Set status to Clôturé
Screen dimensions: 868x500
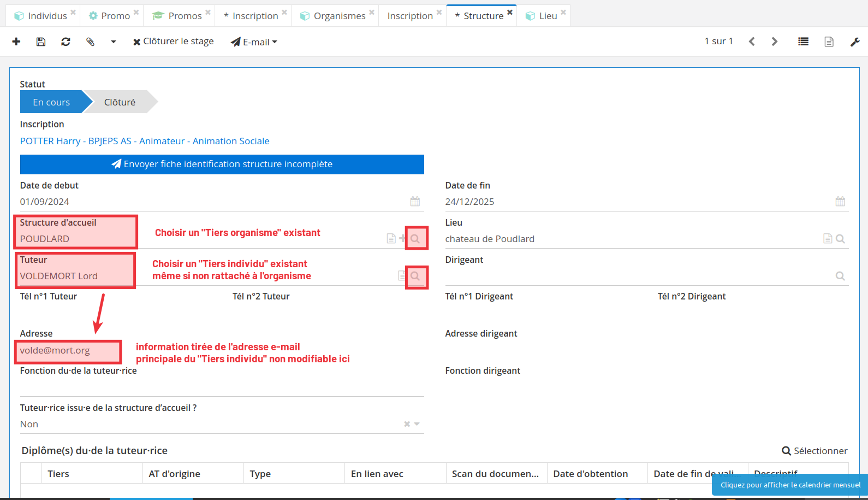click(x=120, y=102)
